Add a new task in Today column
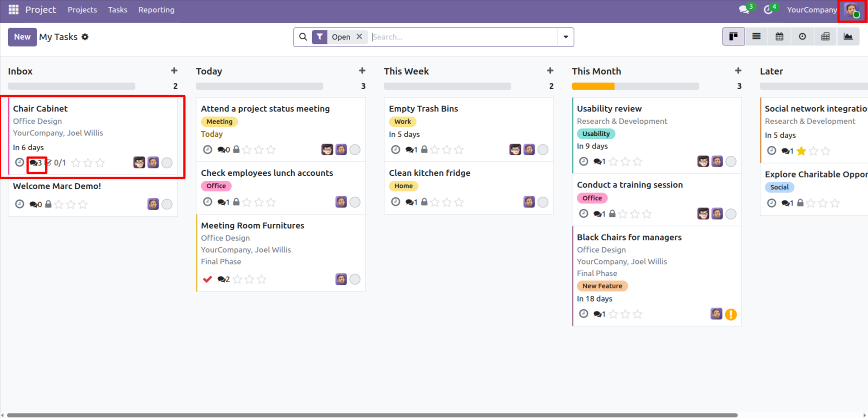This screenshot has height=418, width=868. coord(362,71)
